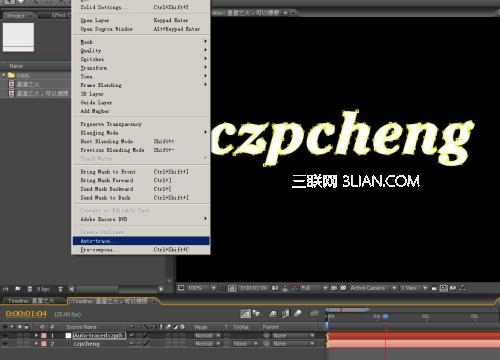
Task: Open the Quality submenu
Action: 141,51
